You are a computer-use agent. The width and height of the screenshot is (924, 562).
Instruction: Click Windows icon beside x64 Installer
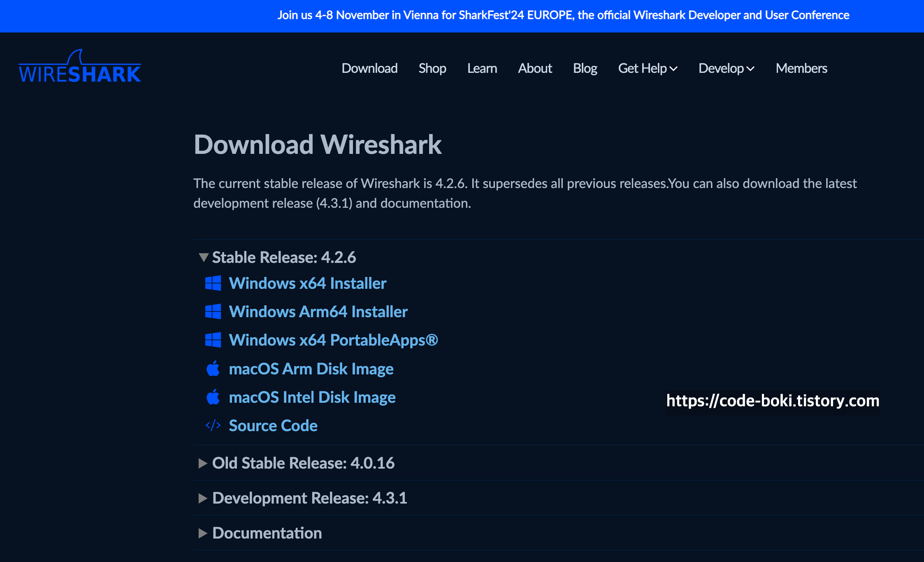213,283
